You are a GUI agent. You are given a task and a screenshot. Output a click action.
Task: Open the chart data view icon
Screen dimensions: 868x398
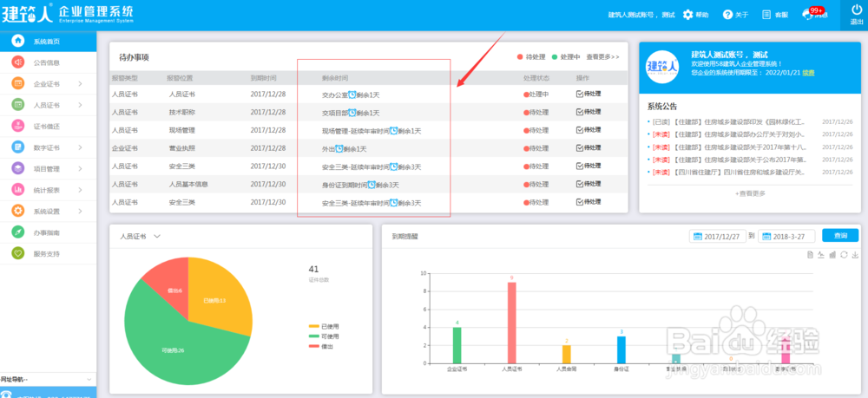pos(810,254)
